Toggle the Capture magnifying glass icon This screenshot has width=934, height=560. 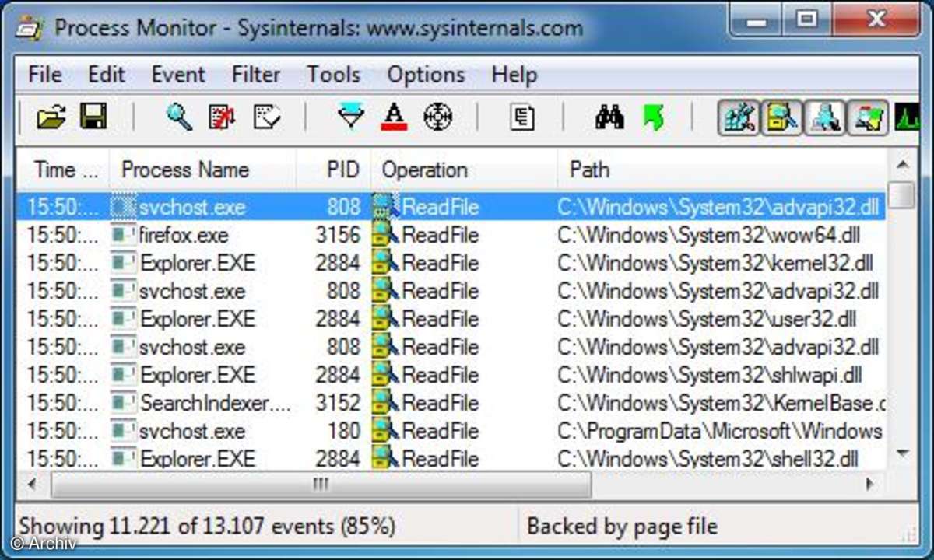(x=179, y=117)
